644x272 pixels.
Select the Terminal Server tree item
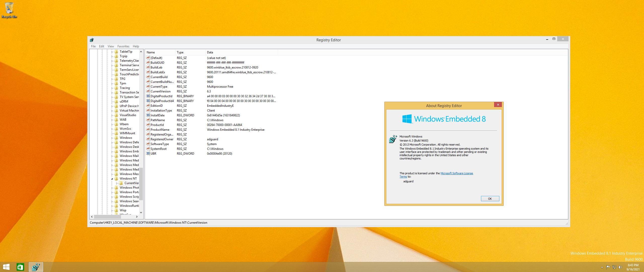point(129,65)
